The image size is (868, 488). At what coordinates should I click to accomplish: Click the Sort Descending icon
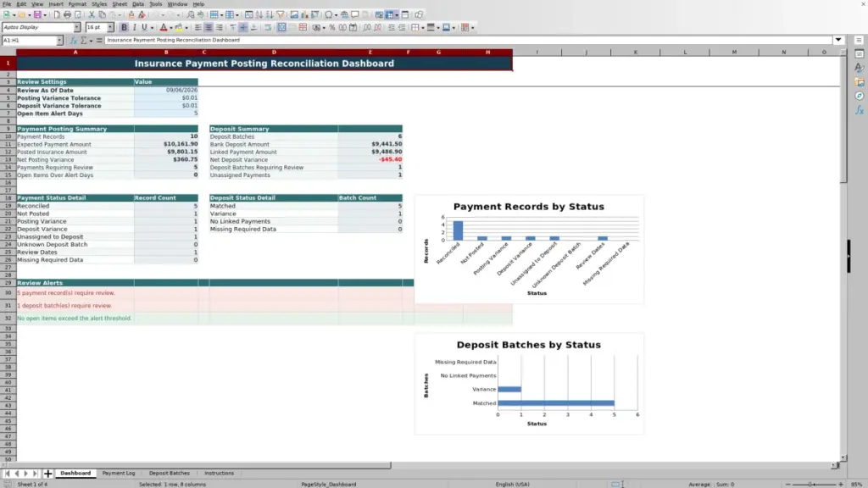pyautogui.click(x=270, y=15)
